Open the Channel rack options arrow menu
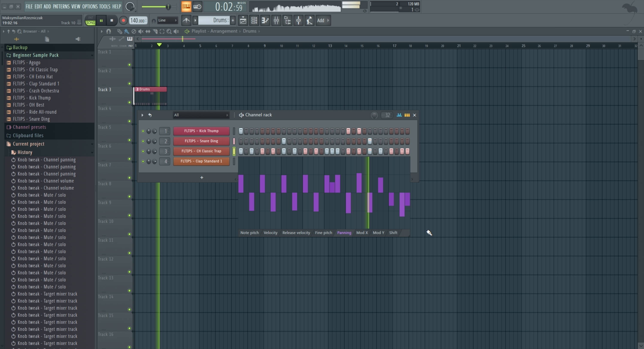644x349 pixels. point(142,115)
